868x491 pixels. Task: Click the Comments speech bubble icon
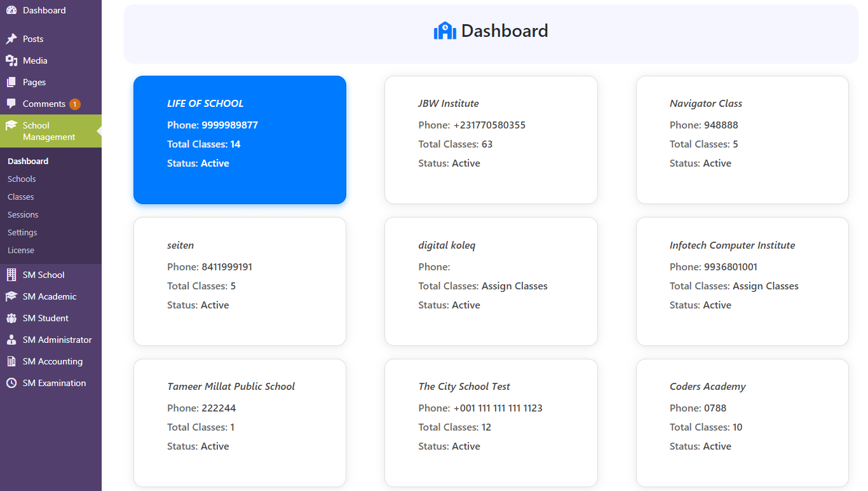point(11,104)
